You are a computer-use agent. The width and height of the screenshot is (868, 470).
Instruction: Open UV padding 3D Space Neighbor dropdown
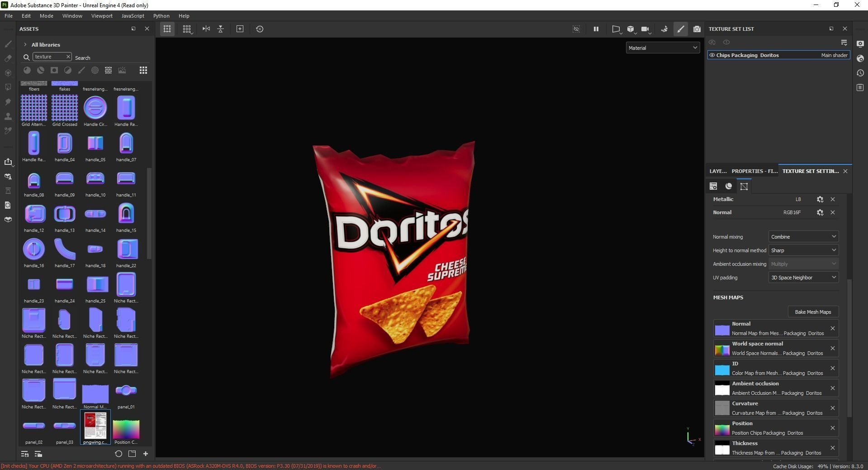pos(803,278)
